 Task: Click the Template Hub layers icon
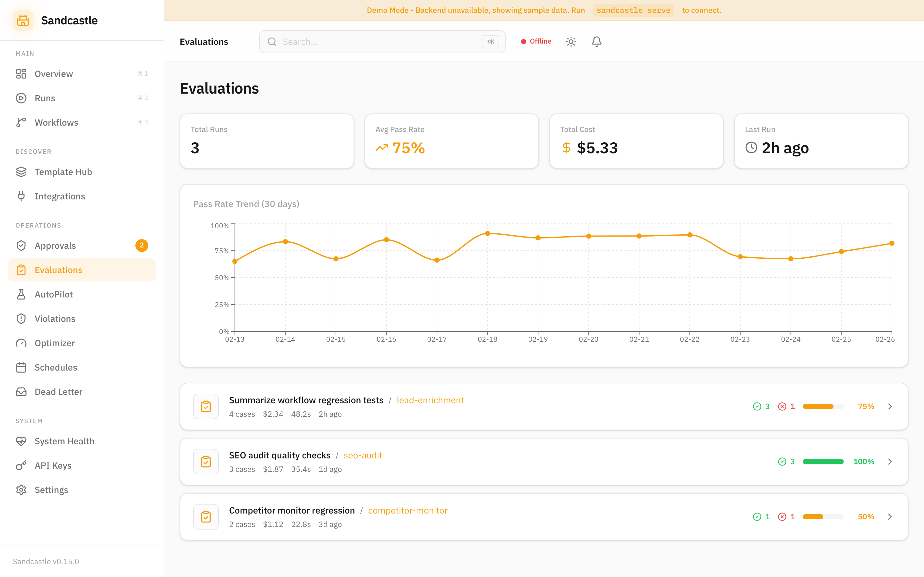click(21, 172)
